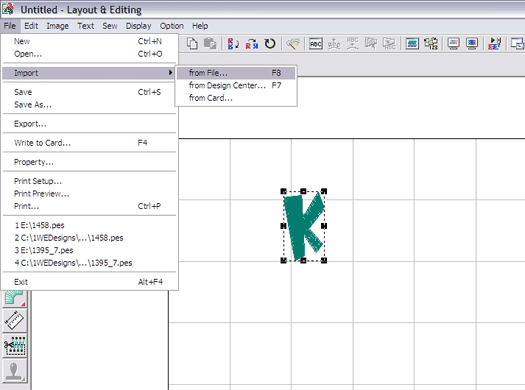Click the rotate arrow toolbar icon
Screen dimensions: 525x390
(270, 44)
